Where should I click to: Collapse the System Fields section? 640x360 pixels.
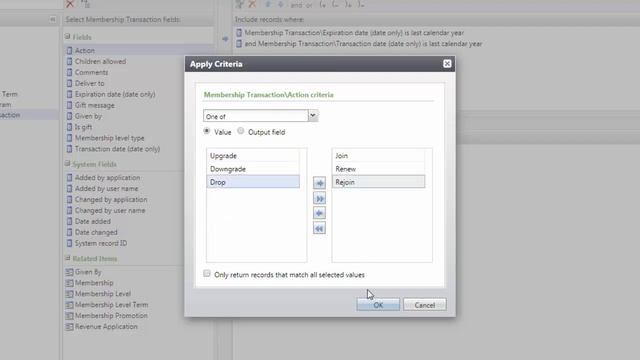67,164
